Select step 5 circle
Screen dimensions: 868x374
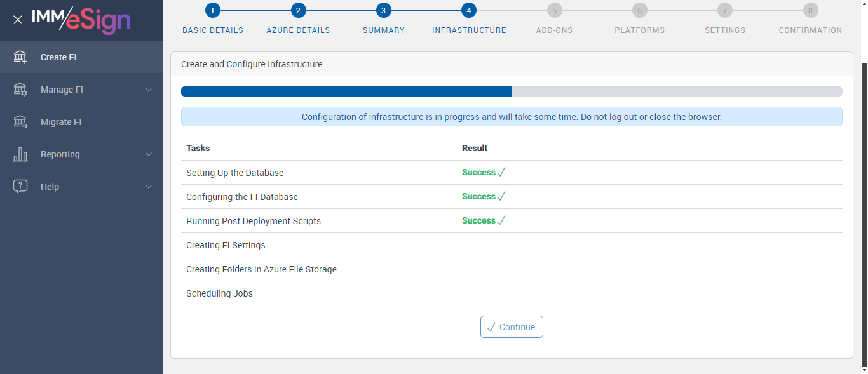tap(554, 10)
